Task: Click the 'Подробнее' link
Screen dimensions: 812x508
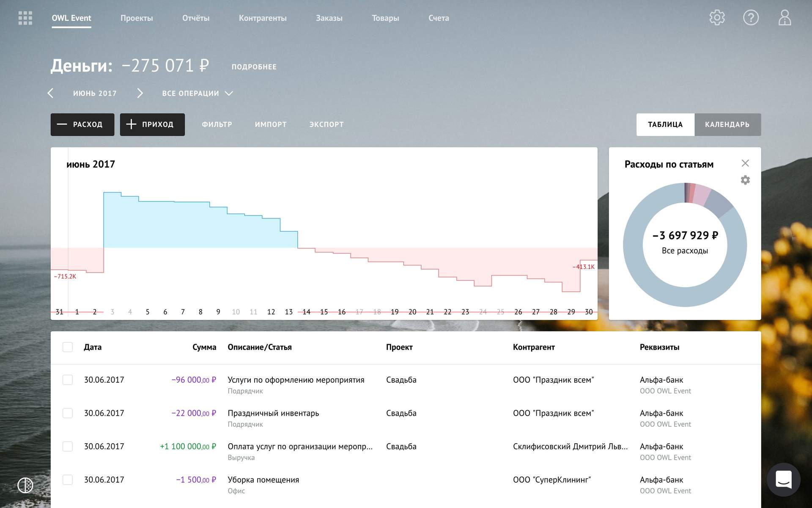Action: pos(254,67)
